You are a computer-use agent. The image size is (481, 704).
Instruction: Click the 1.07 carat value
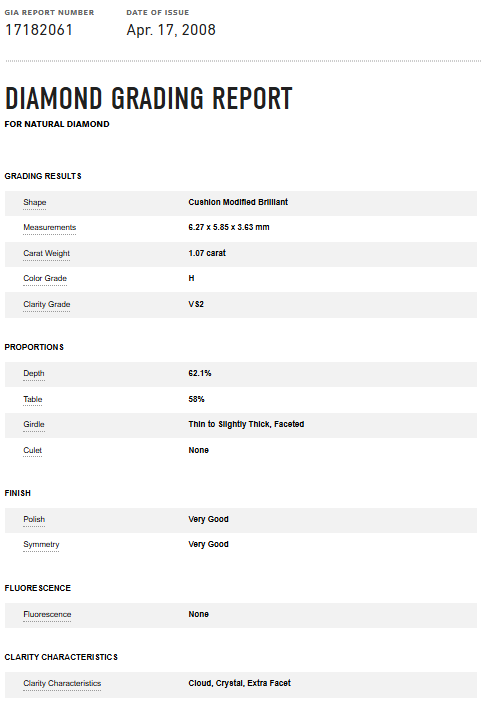(207, 253)
